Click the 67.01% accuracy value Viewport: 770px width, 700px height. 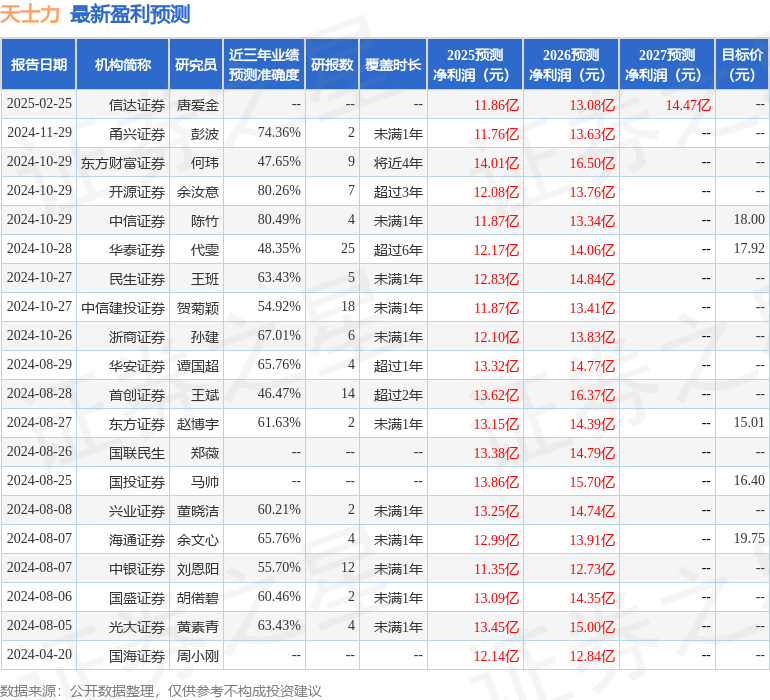pyautogui.click(x=279, y=336)
